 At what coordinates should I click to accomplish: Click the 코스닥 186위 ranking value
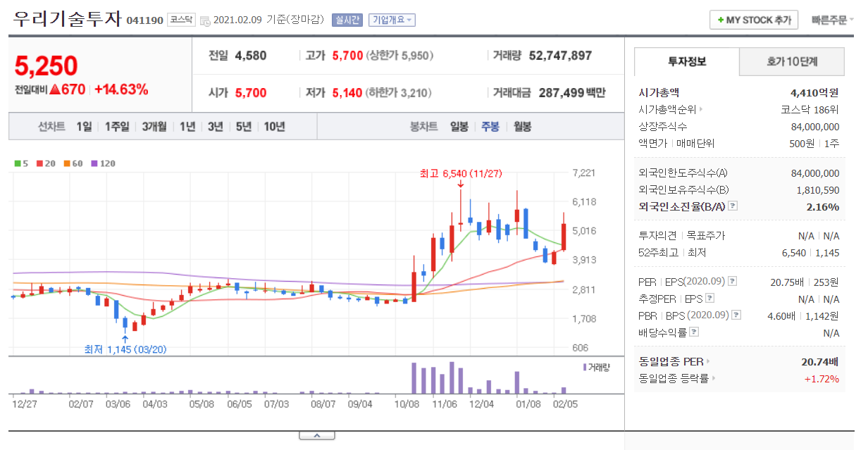(x=810, y=109)
